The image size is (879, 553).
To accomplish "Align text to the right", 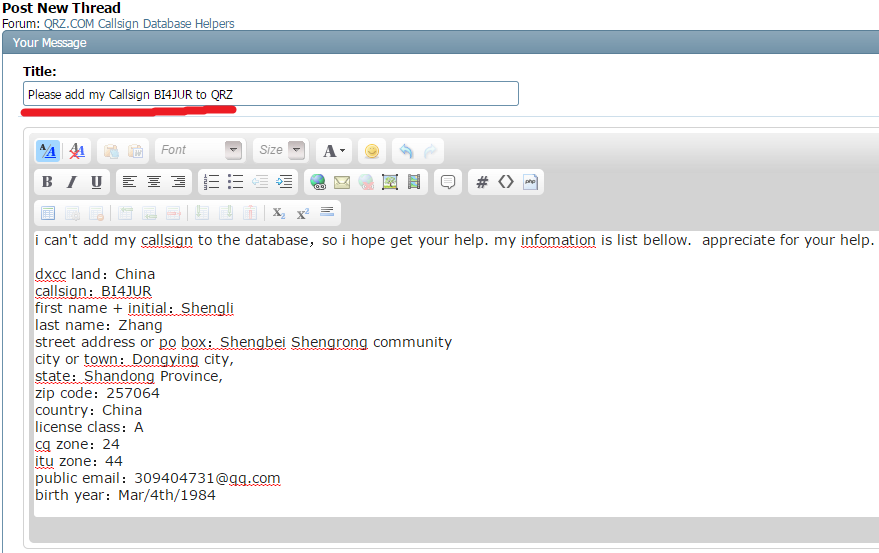I will point(178,182).
